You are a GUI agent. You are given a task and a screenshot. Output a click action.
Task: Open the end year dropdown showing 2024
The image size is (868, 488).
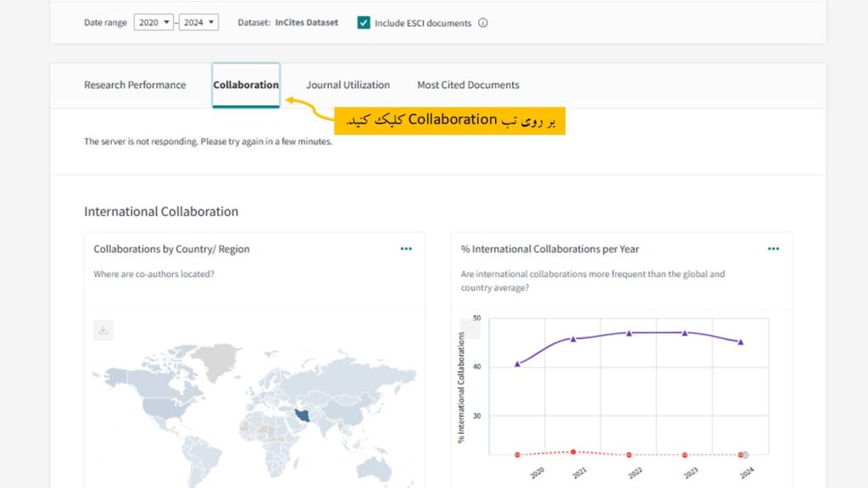click(x=198, y=23)
